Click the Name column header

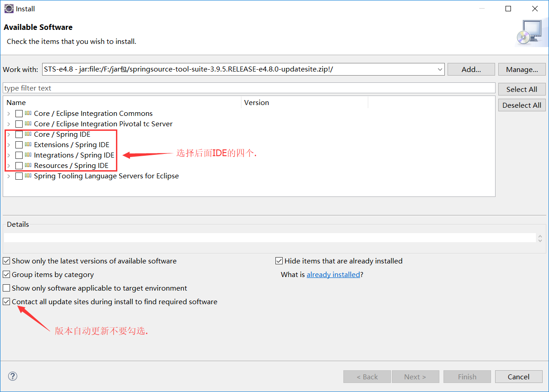tap(122, 103)
